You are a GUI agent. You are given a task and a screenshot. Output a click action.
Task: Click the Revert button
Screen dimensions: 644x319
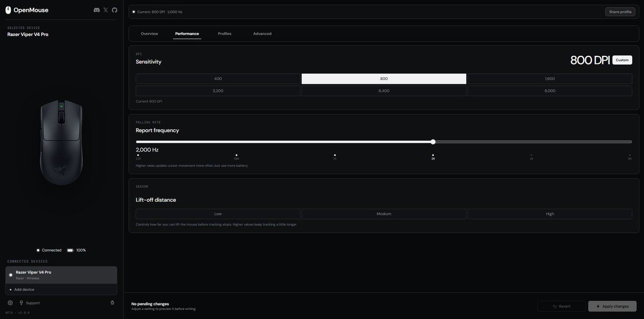click(x=561, y=306)
